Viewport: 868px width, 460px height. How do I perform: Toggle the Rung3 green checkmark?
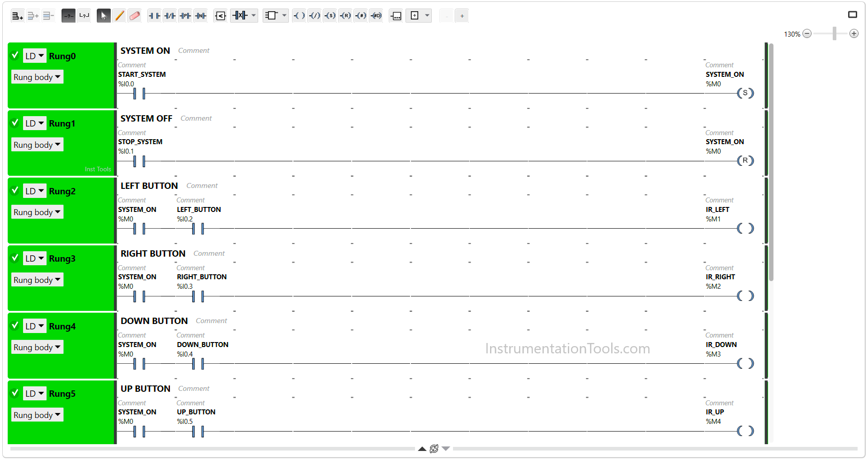(x=15, y=258)
